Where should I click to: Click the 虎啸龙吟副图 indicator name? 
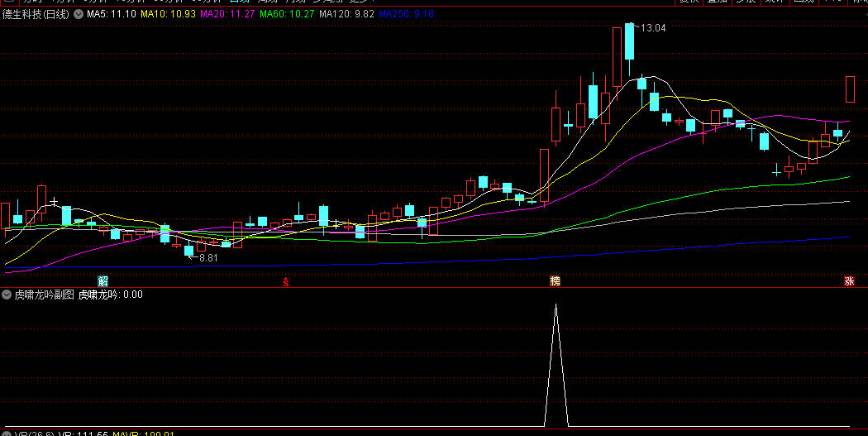click(44, 295)
